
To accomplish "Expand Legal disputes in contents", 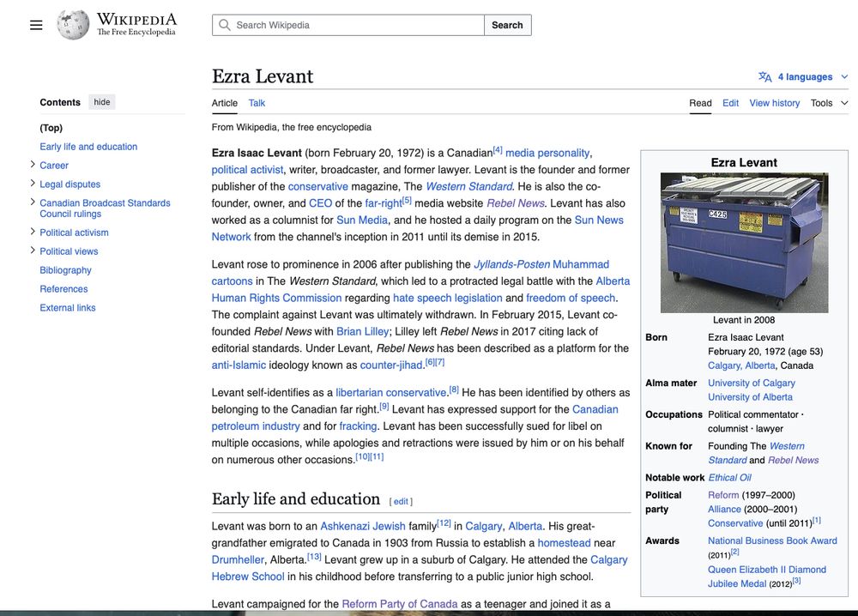I will tap(33, 184).
